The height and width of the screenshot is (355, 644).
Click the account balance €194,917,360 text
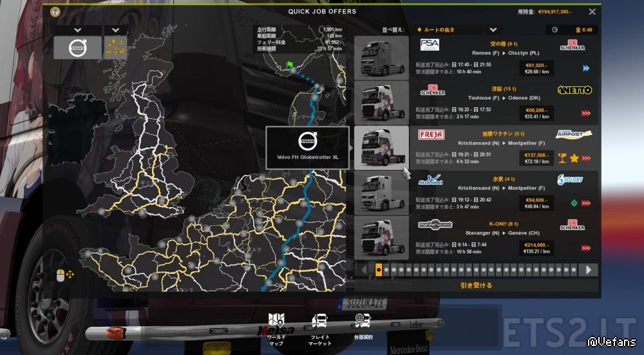coord(555,12)
